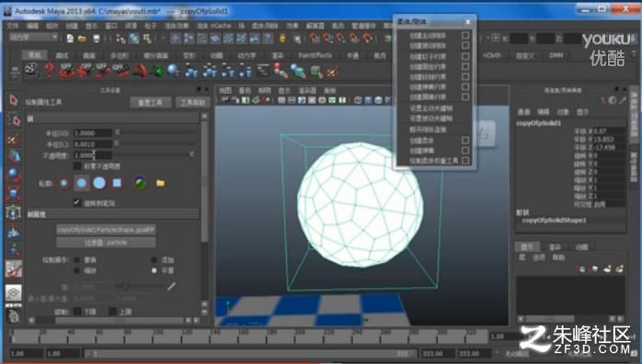The width and height of the screenshot is (642, 364).
Task: Select the arrow Select tool in toolbox
Action: pos(14,100)
